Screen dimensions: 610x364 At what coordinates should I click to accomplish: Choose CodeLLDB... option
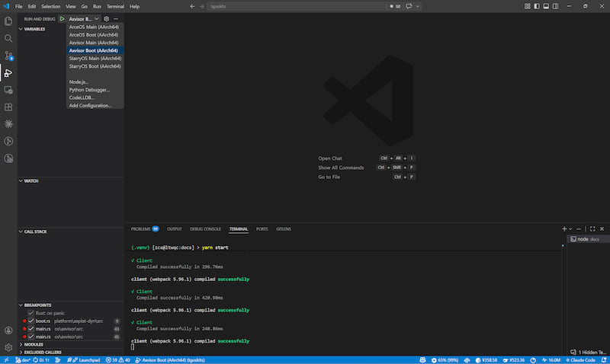point(95,97)
